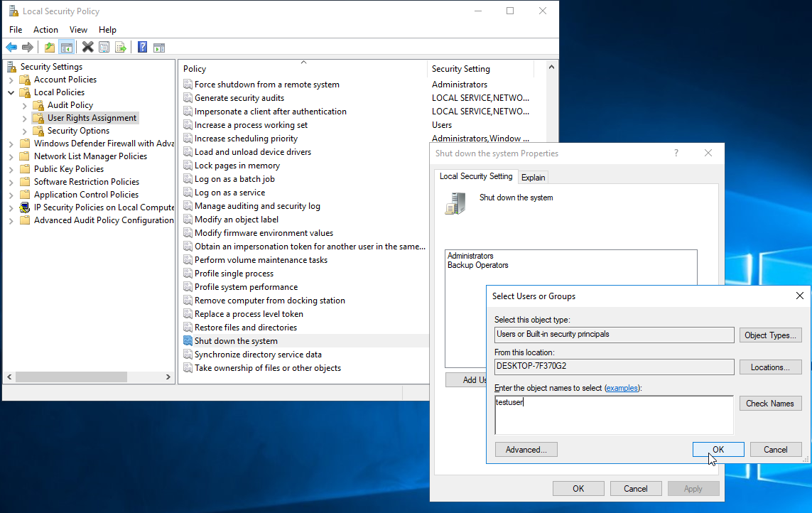Open the Action menu
This screenshot has width=812, height=513.
(x=45, y=30)
